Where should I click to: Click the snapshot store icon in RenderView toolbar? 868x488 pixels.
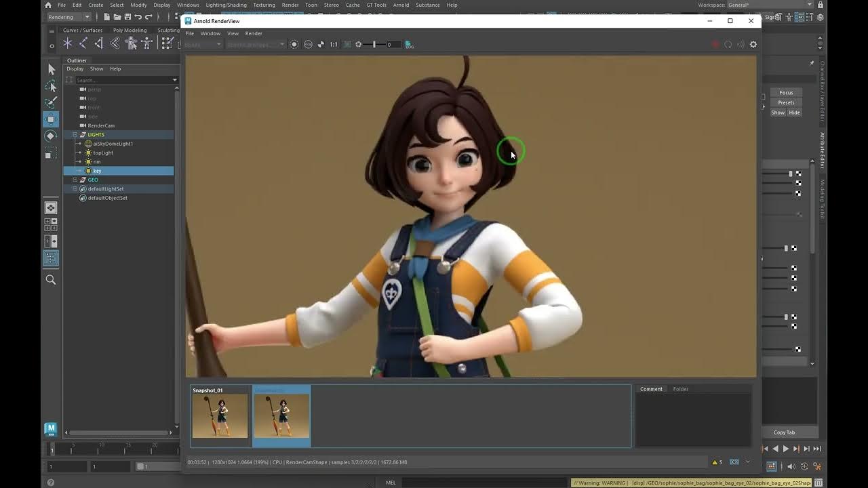tap(409, 45)
